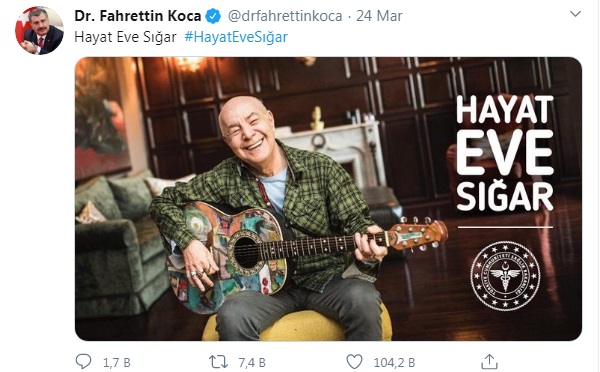600x372 pixels.
Task: Open the share tweet icon
Action: tap(489, 361)
